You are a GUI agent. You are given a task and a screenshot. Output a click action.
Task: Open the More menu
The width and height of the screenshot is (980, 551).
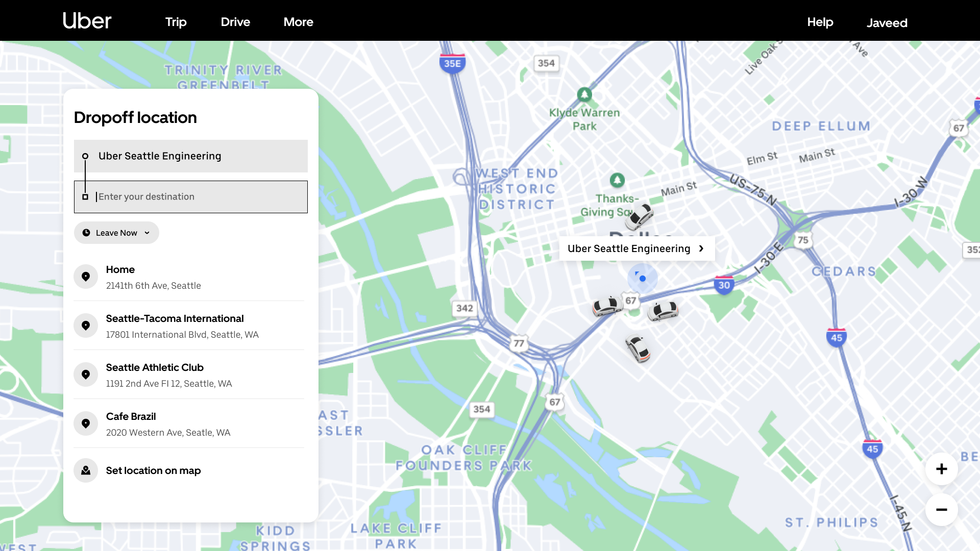(x=299, y=22)
